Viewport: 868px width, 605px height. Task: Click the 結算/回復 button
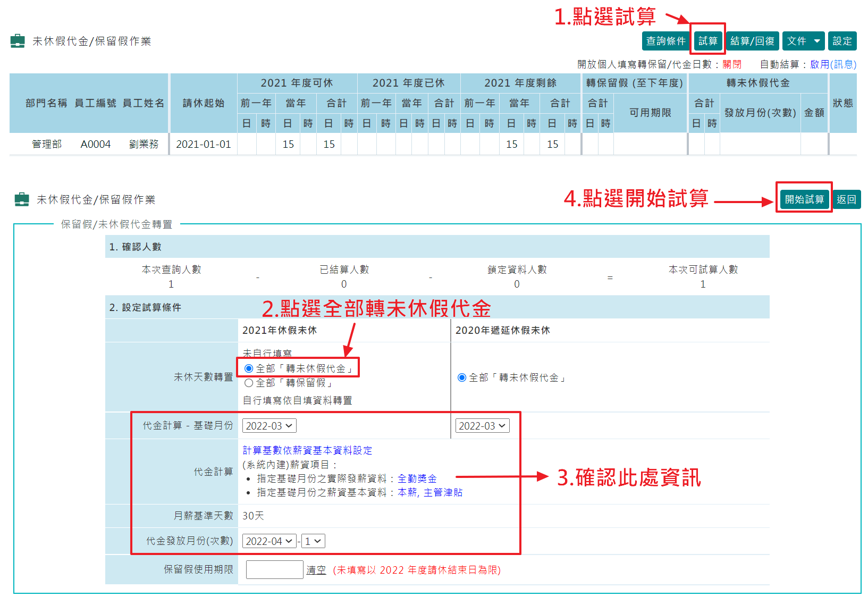[x=752, y=41]
